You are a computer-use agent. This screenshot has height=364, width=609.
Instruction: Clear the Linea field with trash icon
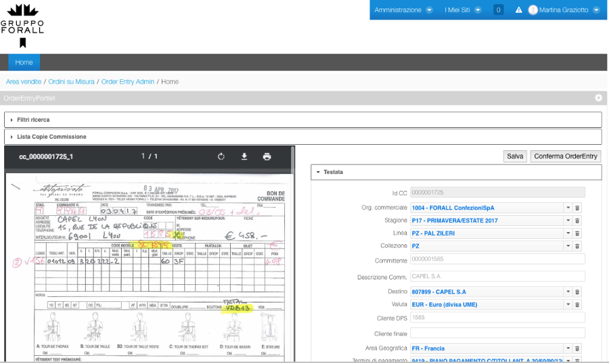[x=577, y=233]
